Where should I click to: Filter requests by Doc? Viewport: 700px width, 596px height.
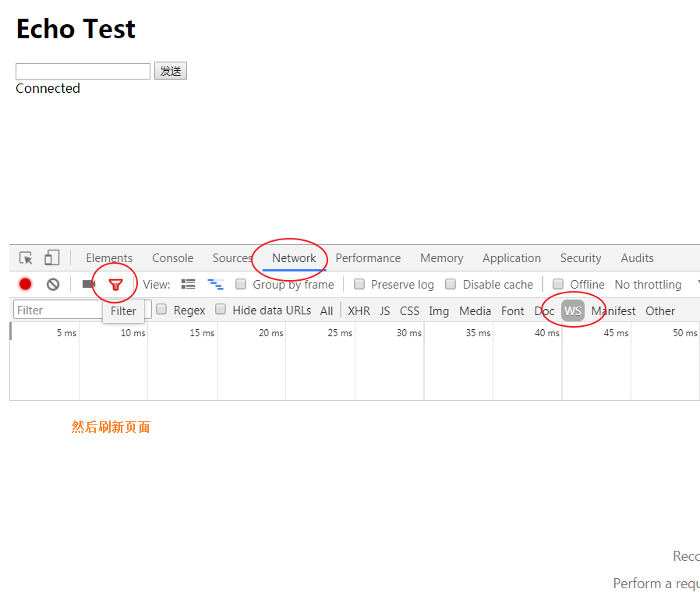544,311
